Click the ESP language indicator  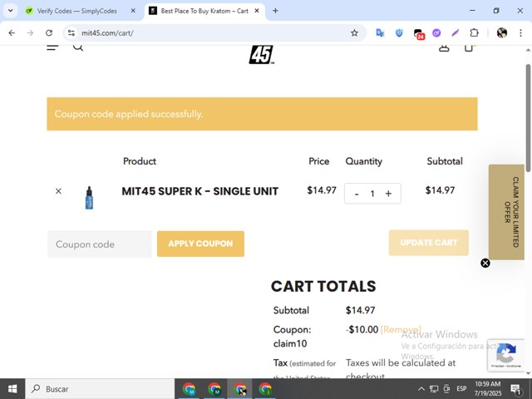click(461, 388)
